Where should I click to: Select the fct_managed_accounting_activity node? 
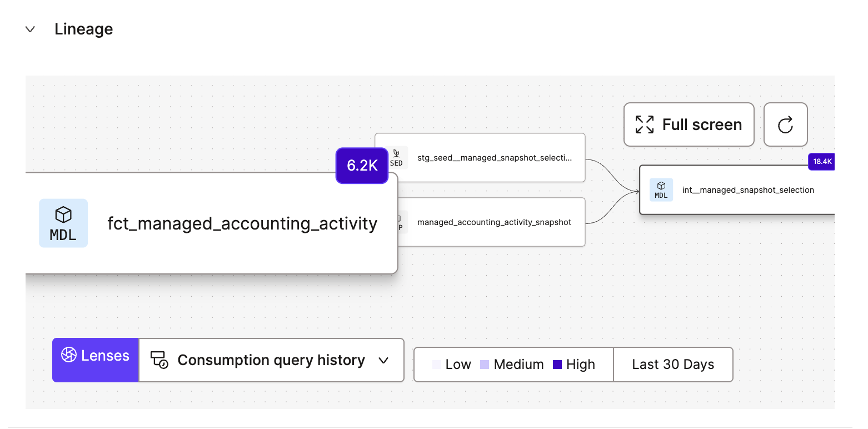242,223
